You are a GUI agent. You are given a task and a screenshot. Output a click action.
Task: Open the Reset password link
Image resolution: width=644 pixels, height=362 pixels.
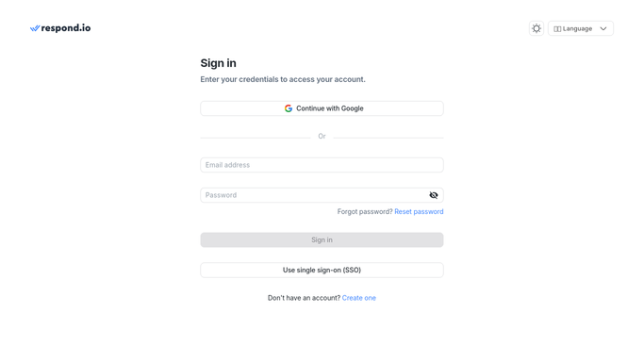[x=419, y=212]
